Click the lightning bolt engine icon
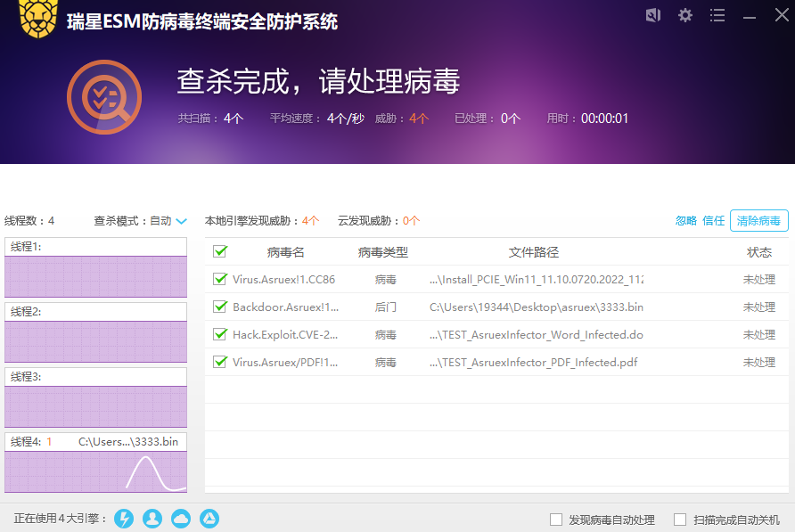The width and height of the screenshot is (795, 532). coord(124,519)
